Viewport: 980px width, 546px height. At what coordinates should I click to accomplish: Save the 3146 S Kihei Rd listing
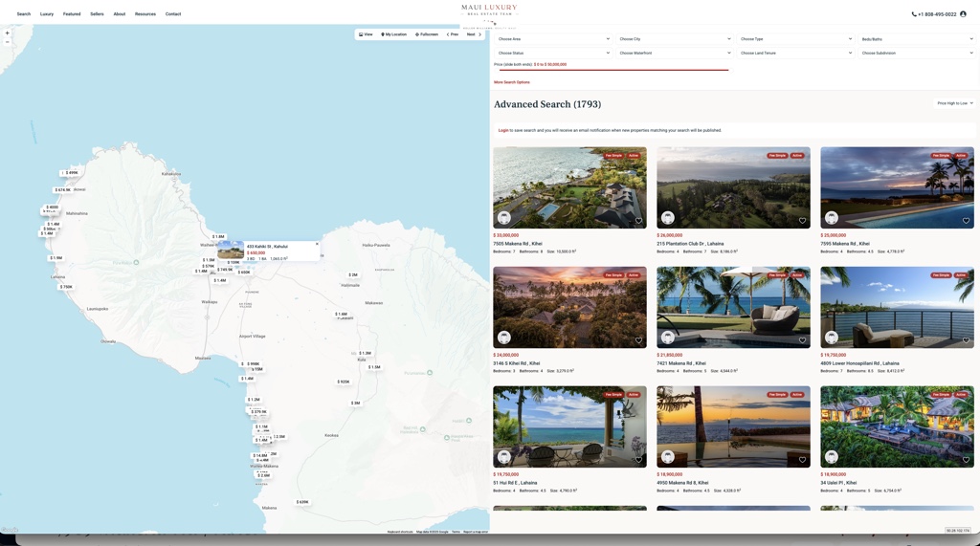pos(638,340)
